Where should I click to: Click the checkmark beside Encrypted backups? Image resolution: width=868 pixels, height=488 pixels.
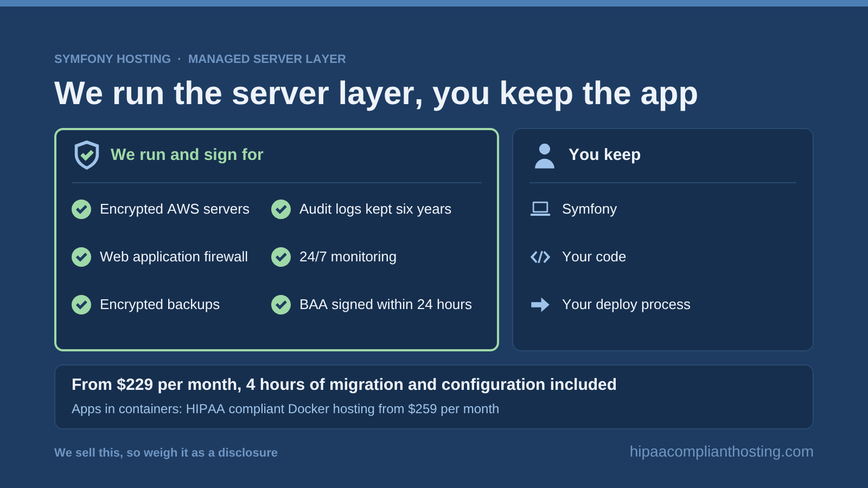[x=81, y=305]
